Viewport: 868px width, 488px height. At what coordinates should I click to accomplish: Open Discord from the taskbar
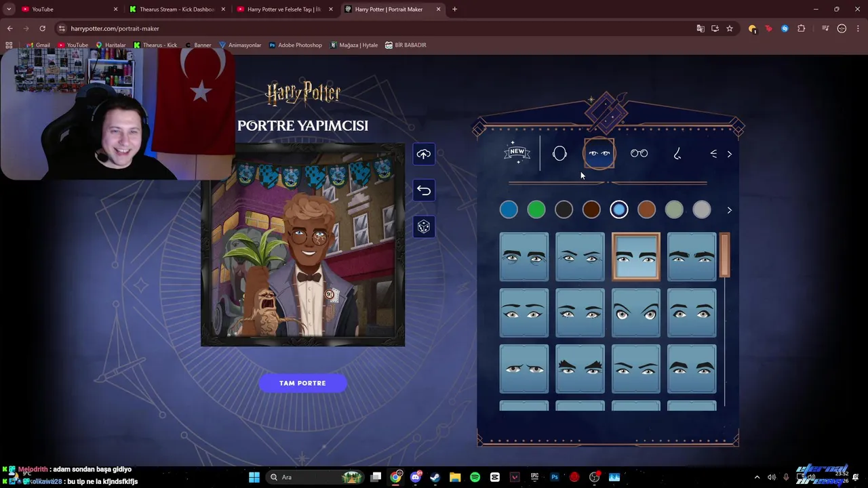416,477
